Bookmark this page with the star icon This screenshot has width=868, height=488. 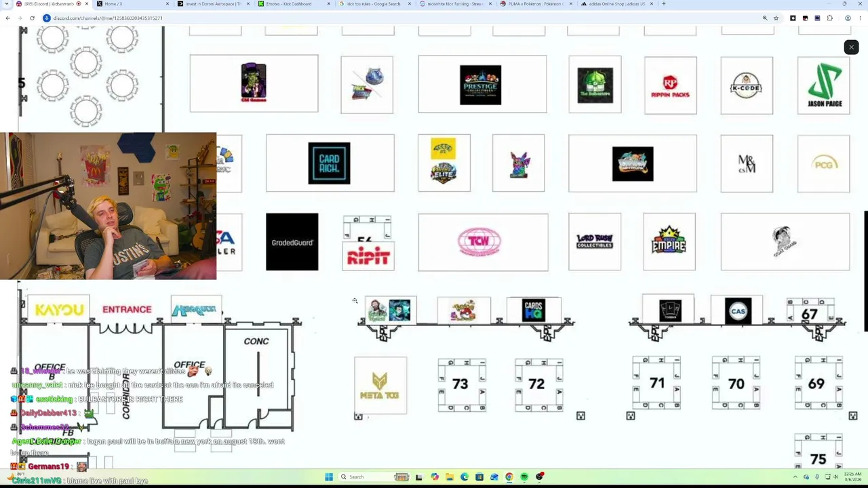pos(776,18)
